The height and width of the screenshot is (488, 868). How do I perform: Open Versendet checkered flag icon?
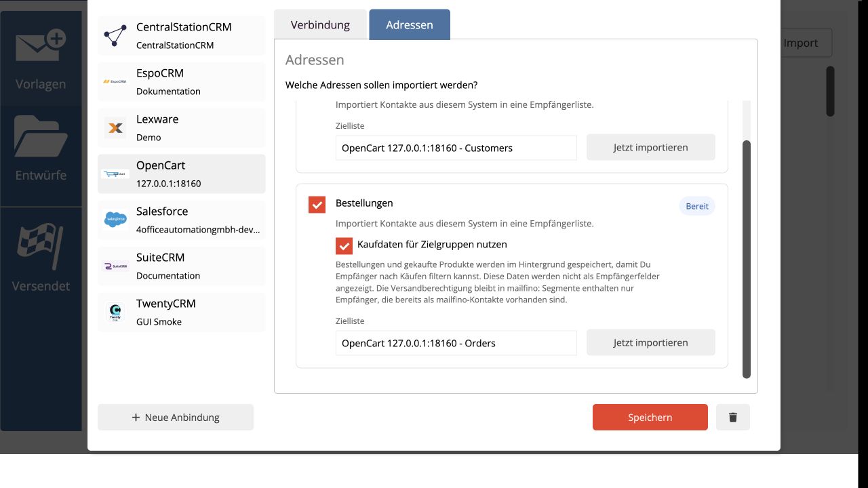coord(41,246)
